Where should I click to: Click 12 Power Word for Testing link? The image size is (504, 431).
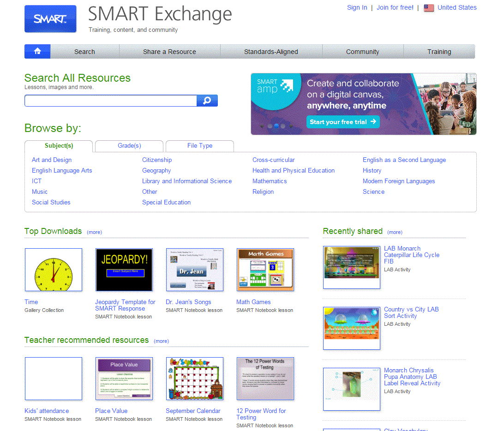(x=261, y=414)
